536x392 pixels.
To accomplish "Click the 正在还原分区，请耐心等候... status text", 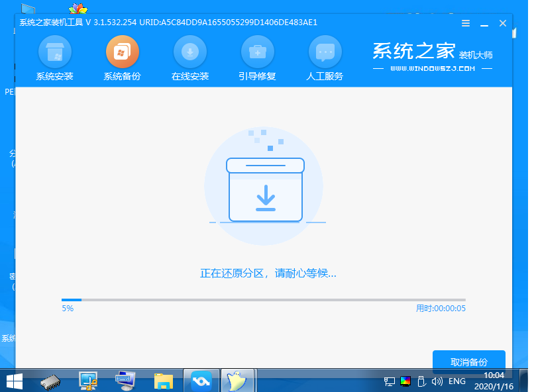I will (268, 273).
